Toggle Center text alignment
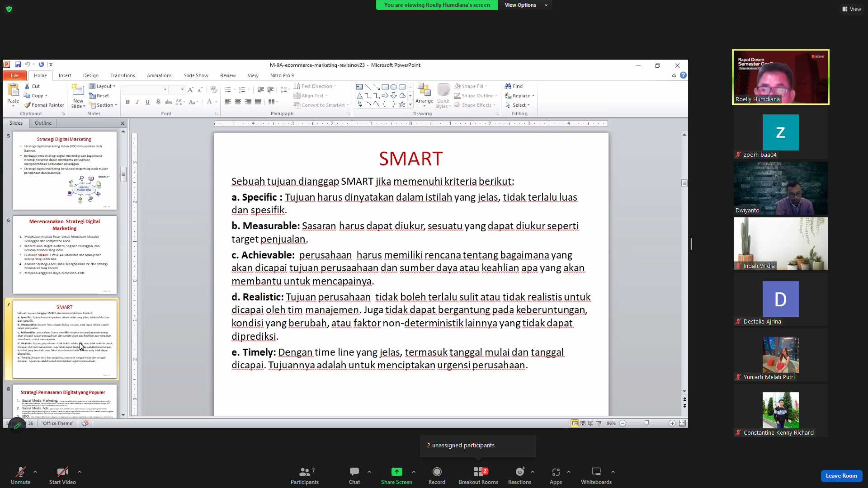 coord(238,102)
